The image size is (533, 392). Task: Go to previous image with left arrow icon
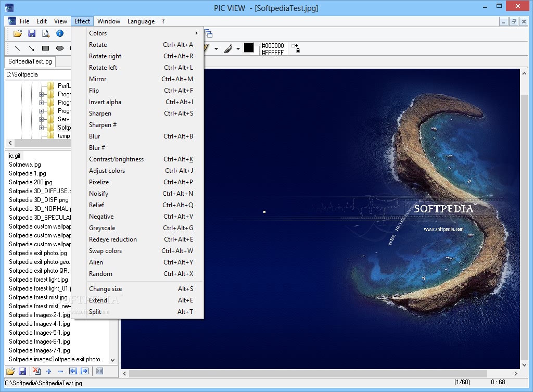(x=73, y=371)
